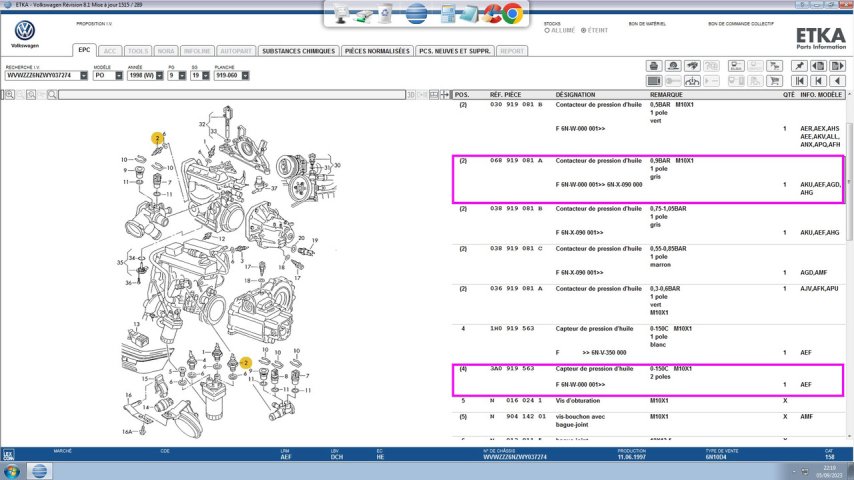Open the Année 1998 (W) dropdown
854x480 pixels.
click(159, 76)
